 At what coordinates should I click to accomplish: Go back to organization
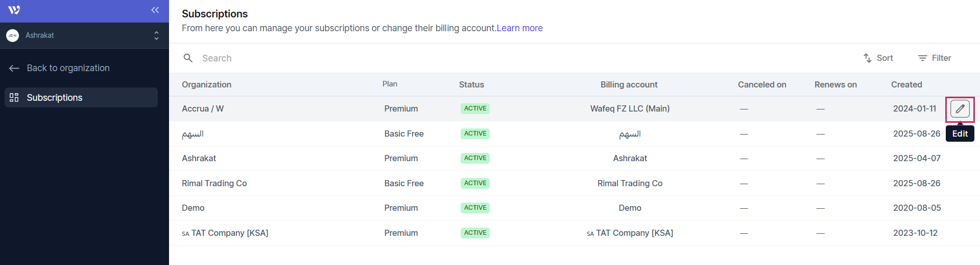point(68,68)
